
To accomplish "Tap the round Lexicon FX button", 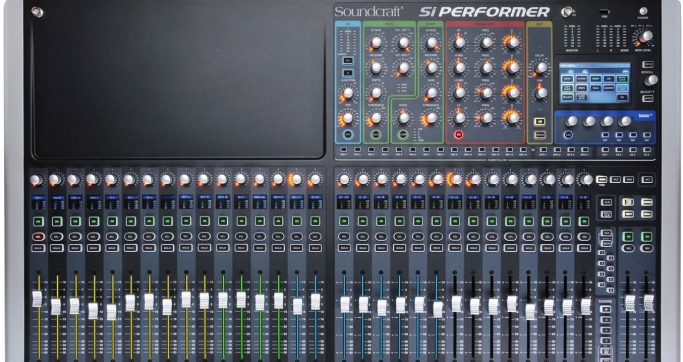I will (568, 135).
